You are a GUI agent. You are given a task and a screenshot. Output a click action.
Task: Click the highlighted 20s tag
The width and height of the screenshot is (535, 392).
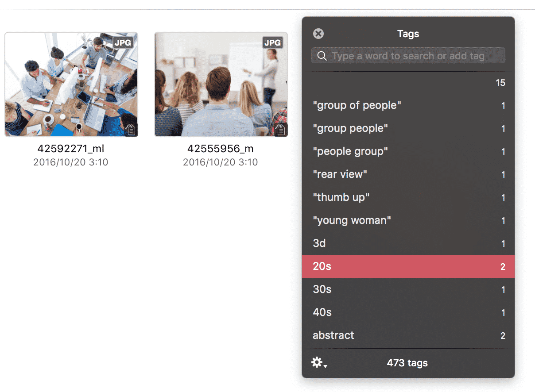(408, 266)
